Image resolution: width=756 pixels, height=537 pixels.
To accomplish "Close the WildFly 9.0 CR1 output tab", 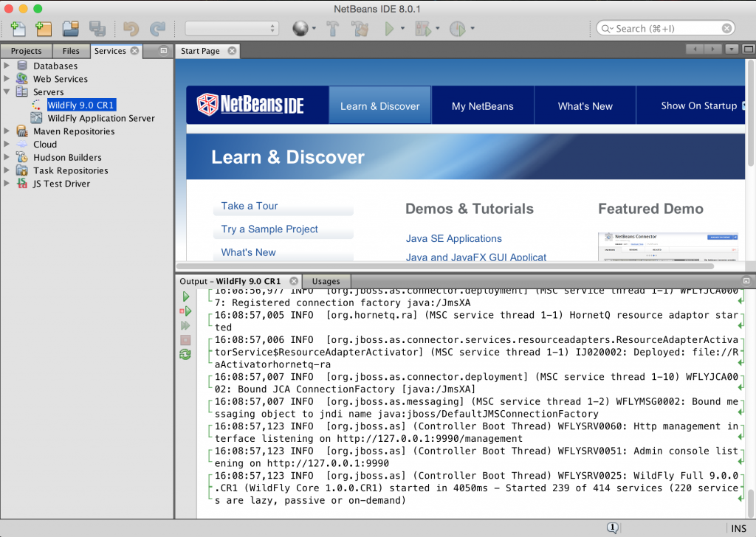I will [x=294, y=281].
